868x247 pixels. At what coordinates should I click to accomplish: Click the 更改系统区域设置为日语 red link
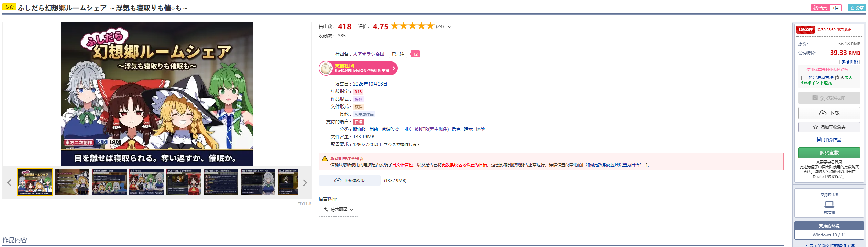coord(464,165)
